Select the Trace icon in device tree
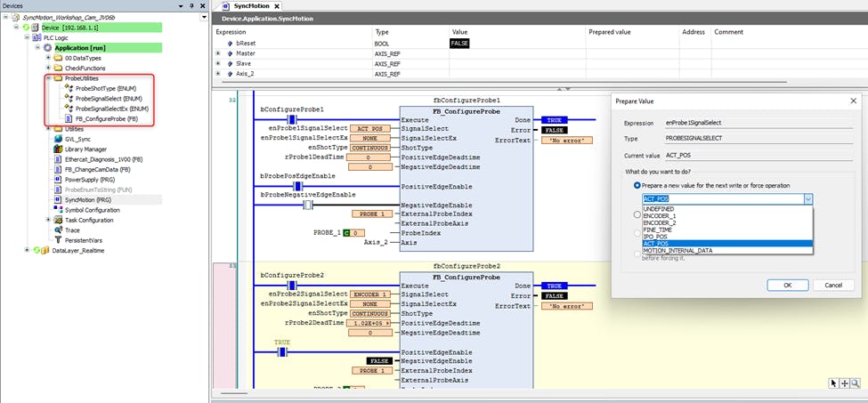Image resolution: width=868 pixels, height=403 pixels. click(59, 230)
